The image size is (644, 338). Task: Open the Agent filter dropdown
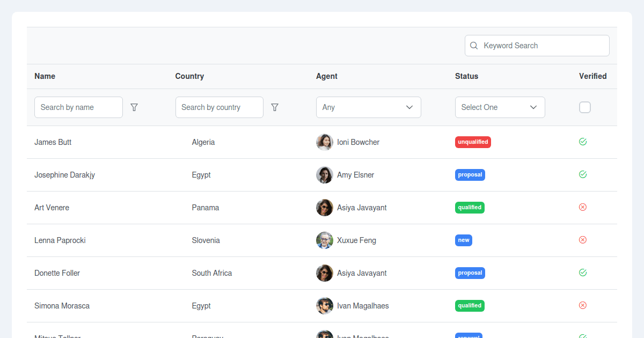click(368, 107)
